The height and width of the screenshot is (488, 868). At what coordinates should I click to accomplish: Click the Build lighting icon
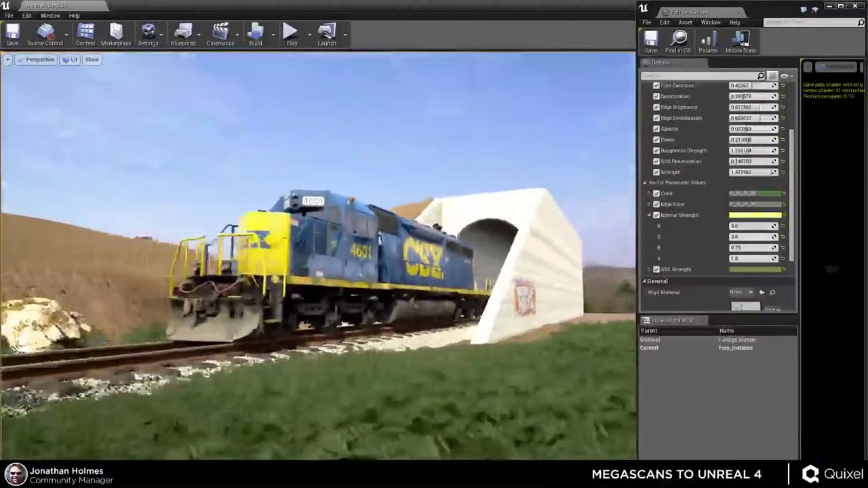click(256, 35)
